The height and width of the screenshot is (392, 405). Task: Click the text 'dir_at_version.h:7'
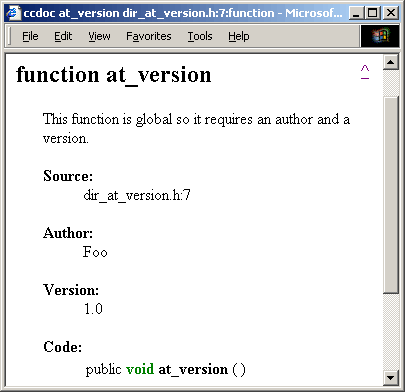(x=137, y=195)
